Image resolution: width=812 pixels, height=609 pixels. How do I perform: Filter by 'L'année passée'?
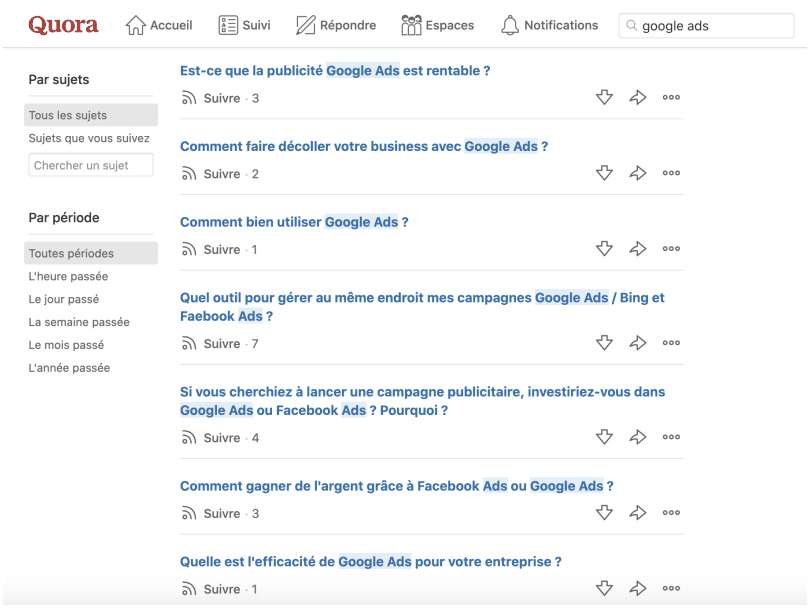tap(69, 368)
